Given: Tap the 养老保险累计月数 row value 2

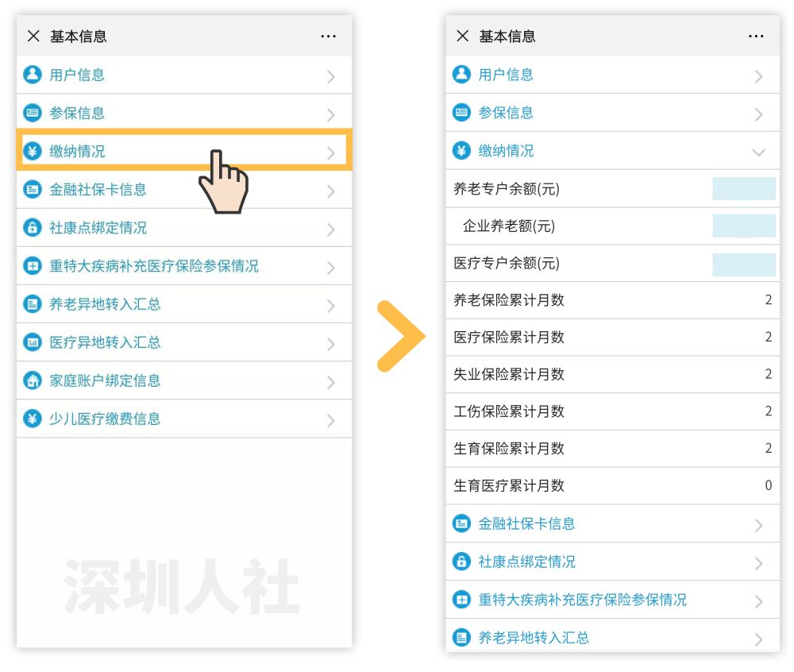Looking at the screenshot, I should coord(768,300).
